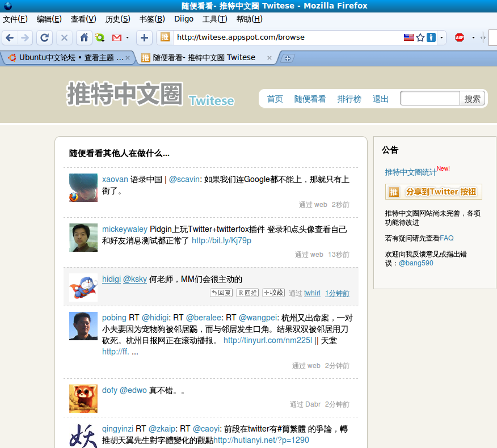The width and height of the screenshot is (497, 448).
Task: Open the 查看(V) menu
Action: point(83,19)
